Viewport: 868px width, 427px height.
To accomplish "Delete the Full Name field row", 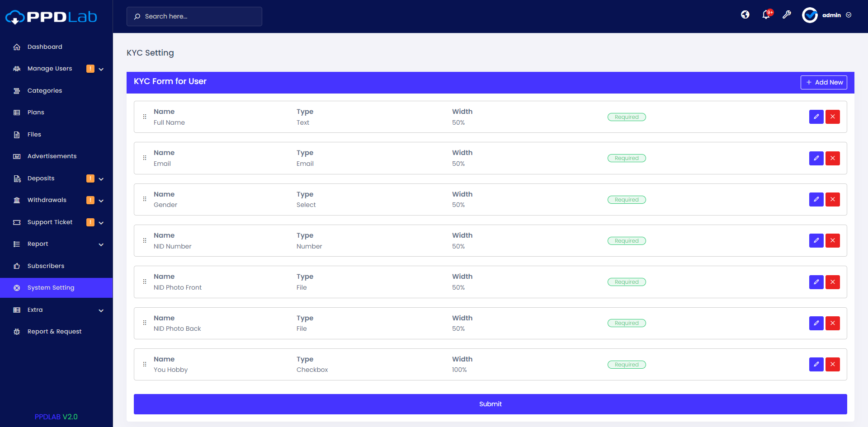I will 832,117.
